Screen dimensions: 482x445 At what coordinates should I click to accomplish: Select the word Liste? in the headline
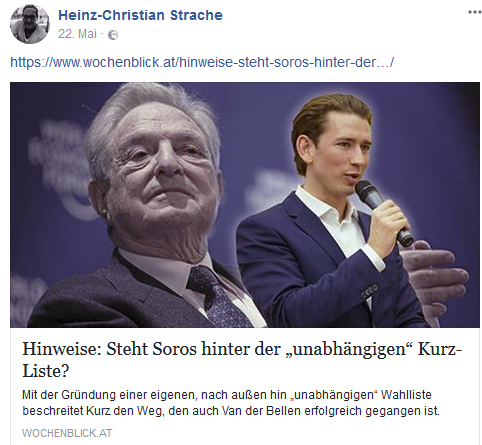click(x=45, y=371)
